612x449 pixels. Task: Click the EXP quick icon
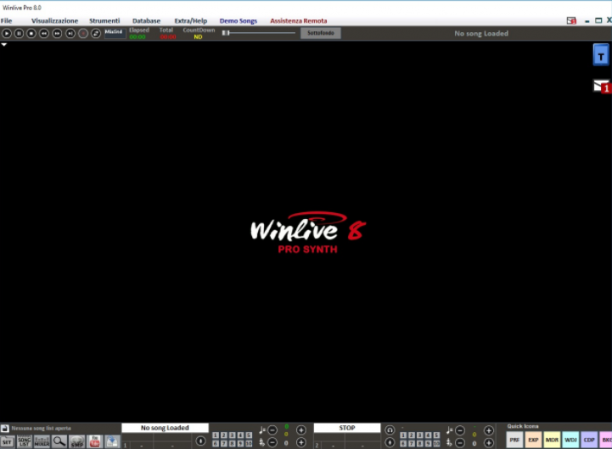pos(533,440)
